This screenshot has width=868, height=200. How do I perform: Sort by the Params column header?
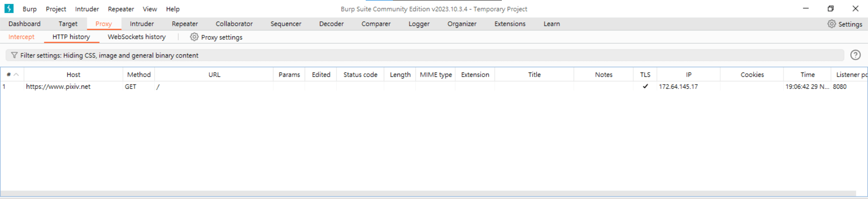click(289, 75)
